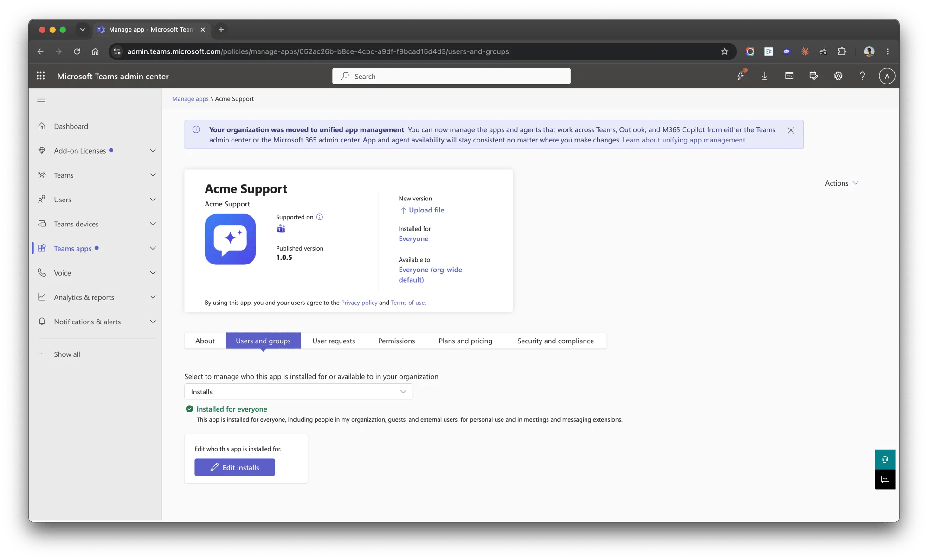Click the Dashboard home icon in sidebar
The width and height of the screenshot is (928, 560).
42,126
